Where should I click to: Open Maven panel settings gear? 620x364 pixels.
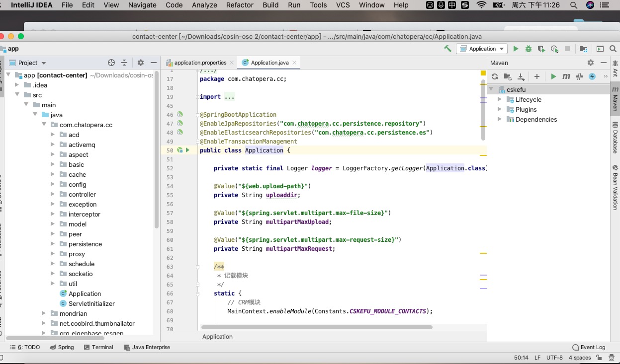[x=590, y=62]
